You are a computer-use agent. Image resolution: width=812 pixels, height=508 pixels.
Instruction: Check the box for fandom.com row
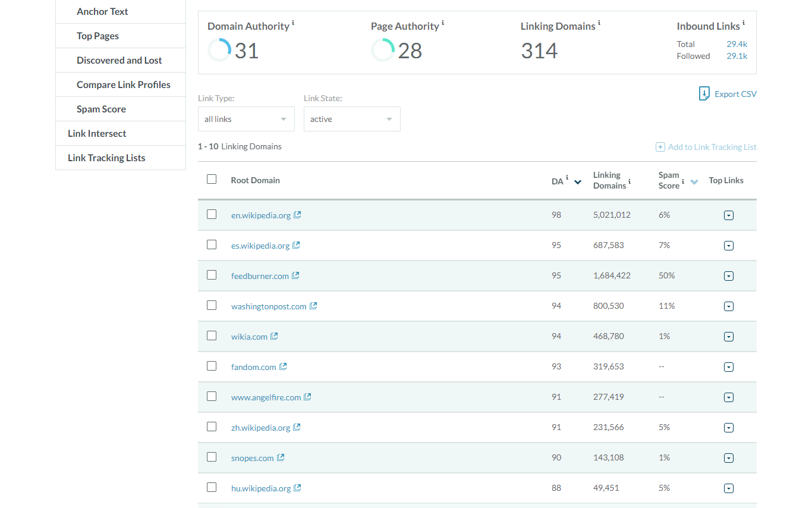click(212, 366)
